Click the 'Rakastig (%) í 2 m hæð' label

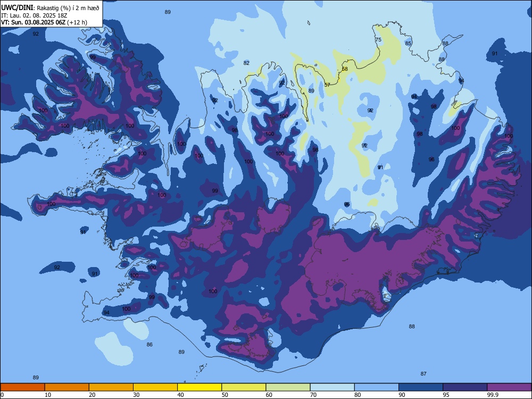68,8
